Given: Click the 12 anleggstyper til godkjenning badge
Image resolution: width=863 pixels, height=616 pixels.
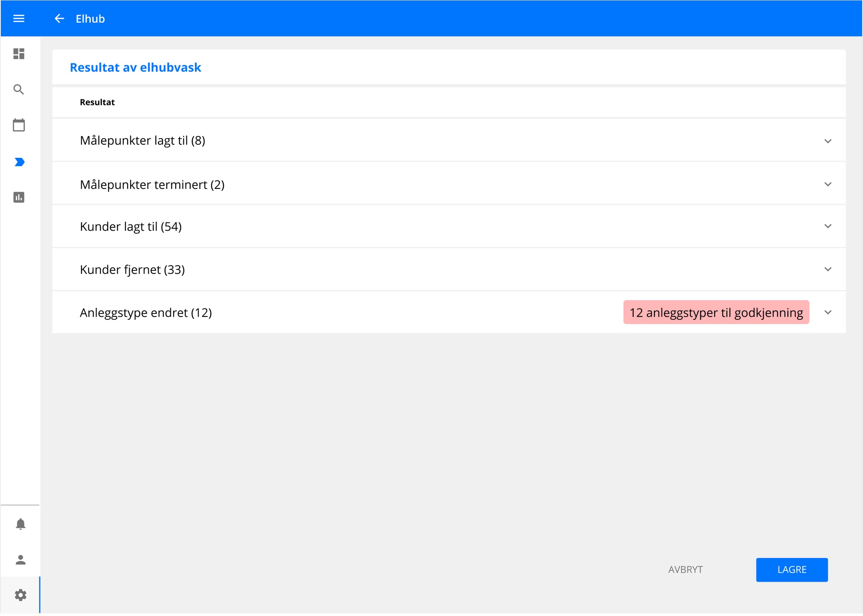Looking at the screenshot, I should coord(716,312).
